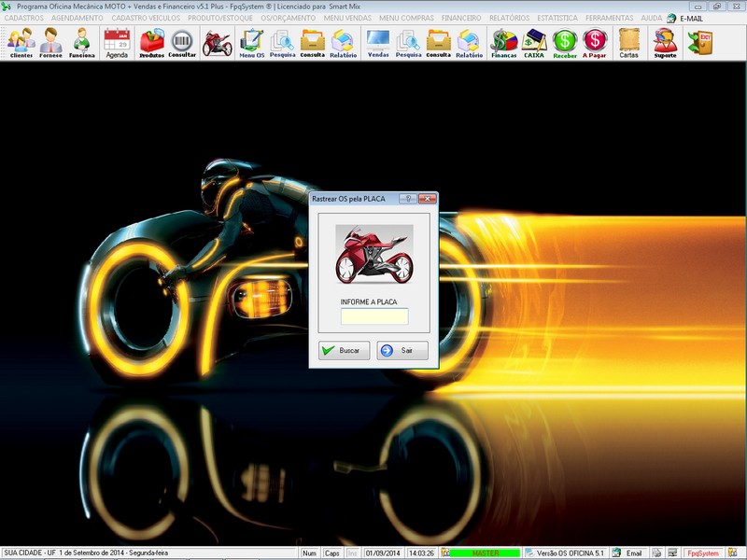Click the Consultar barcode icon

pyautogui.click(x=182, y=43)
